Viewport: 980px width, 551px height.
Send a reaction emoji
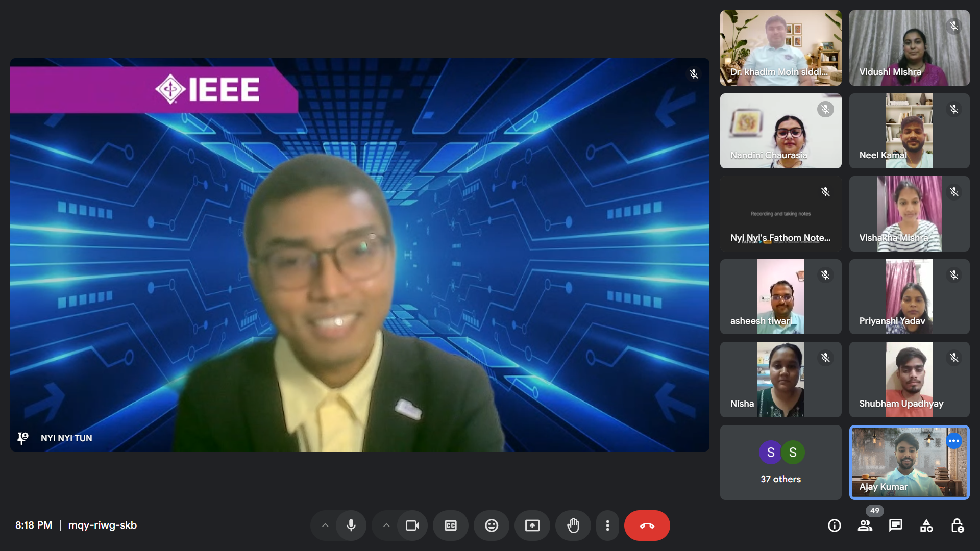pos(491,525)
